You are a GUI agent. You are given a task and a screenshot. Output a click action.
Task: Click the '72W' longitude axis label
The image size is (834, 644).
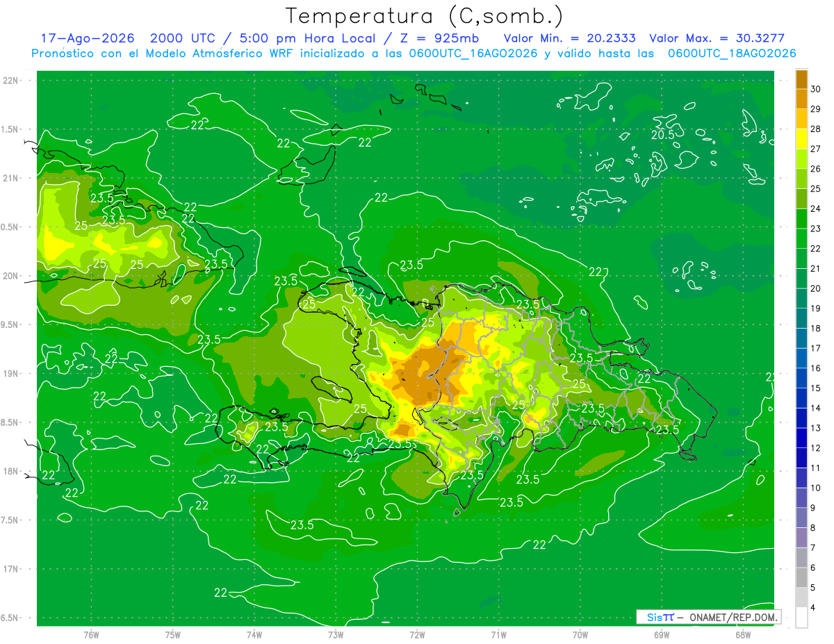[x=417, y=635]
